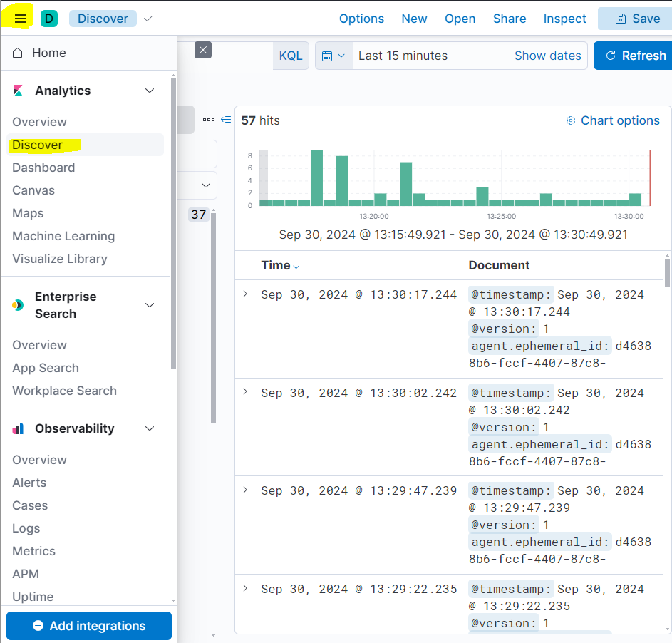
Task: Toggle the hamburger navigation menu
Action: (x=20, y=19)
